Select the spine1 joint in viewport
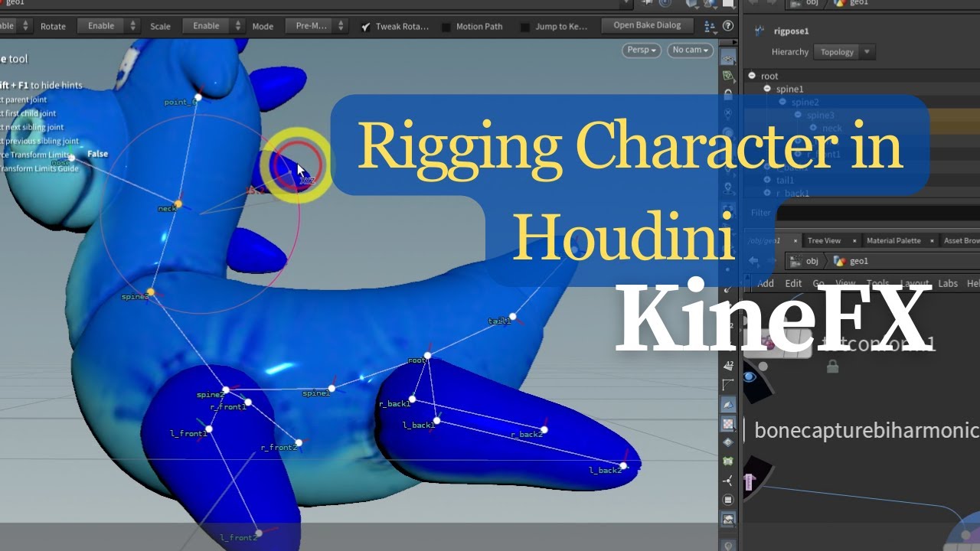This screenshot has height=551, width=980. (x=332, y=389)
